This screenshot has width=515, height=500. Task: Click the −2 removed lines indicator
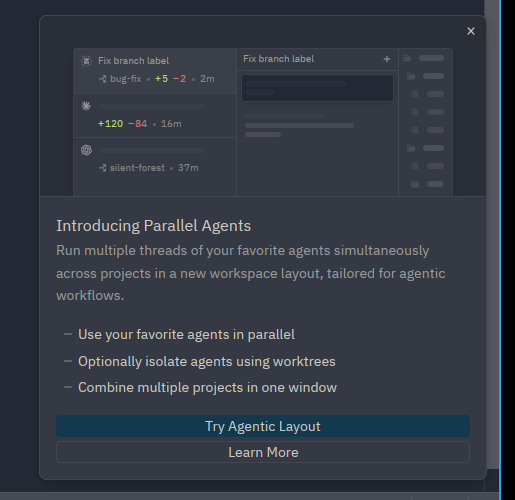(x=179, y=79)
